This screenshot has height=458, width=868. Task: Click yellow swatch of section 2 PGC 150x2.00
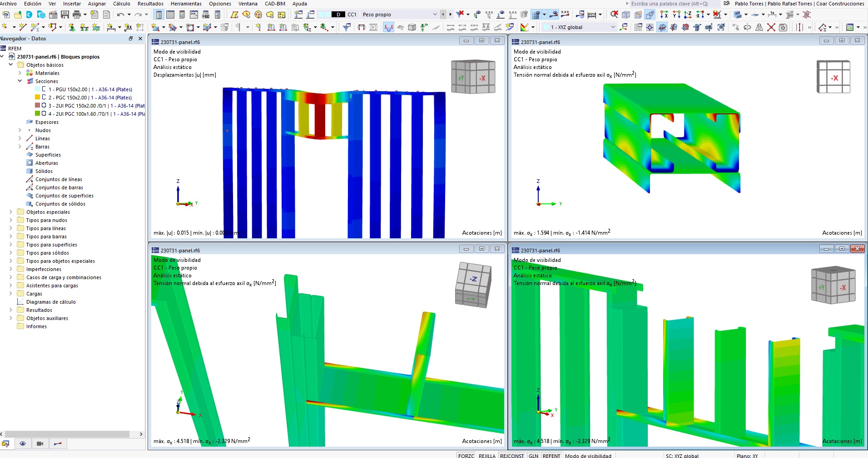click(x=38, y=97)
